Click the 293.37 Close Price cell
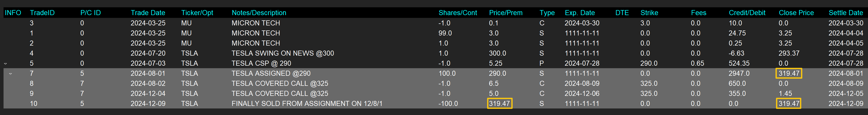 [789, 53]
